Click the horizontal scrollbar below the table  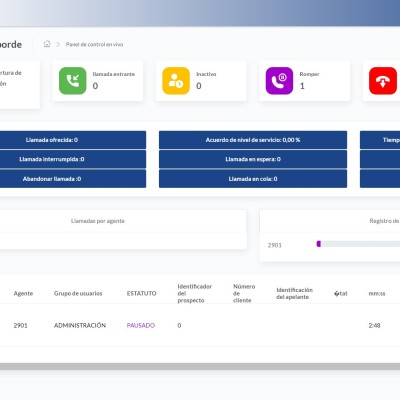(x=200, y=366)
